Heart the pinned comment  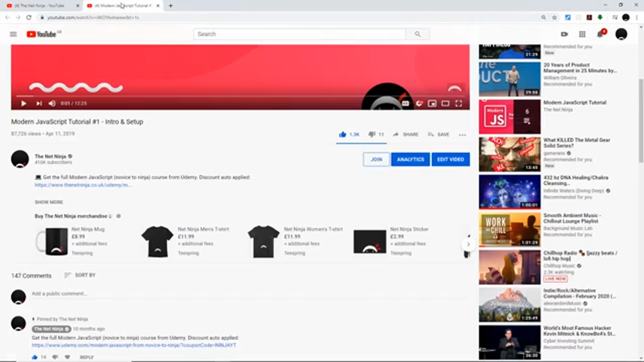coord(67,357)
